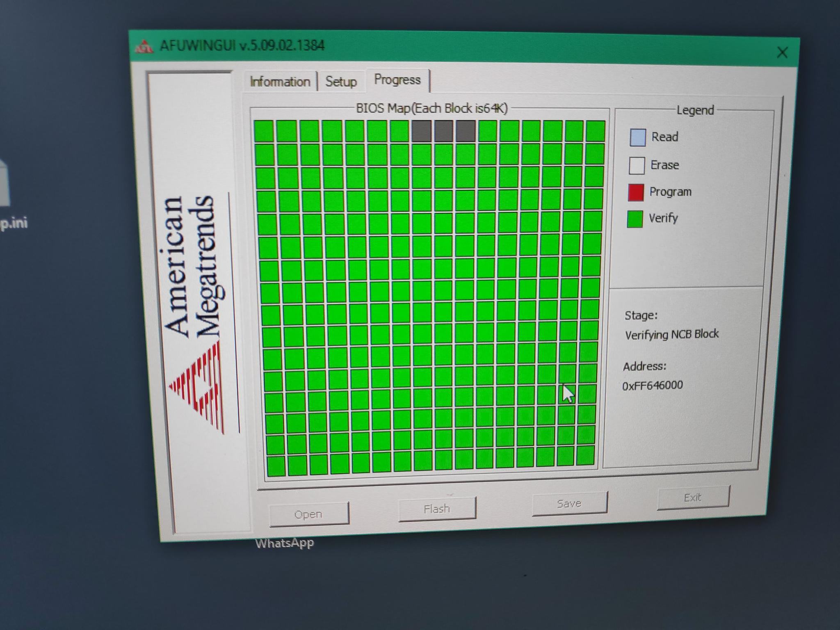Screen dimensions: 840x630
Task: Select the Progress tab
Action: [x=397, y=80]
